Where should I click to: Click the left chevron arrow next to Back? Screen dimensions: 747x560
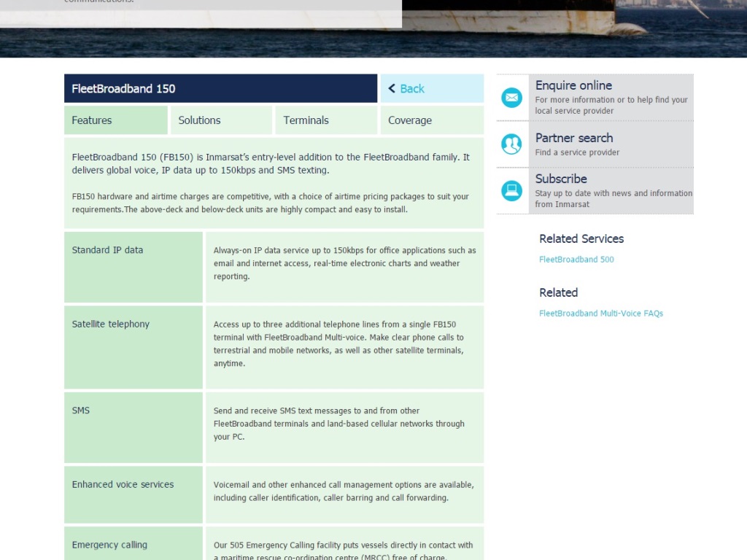point(392,88)
